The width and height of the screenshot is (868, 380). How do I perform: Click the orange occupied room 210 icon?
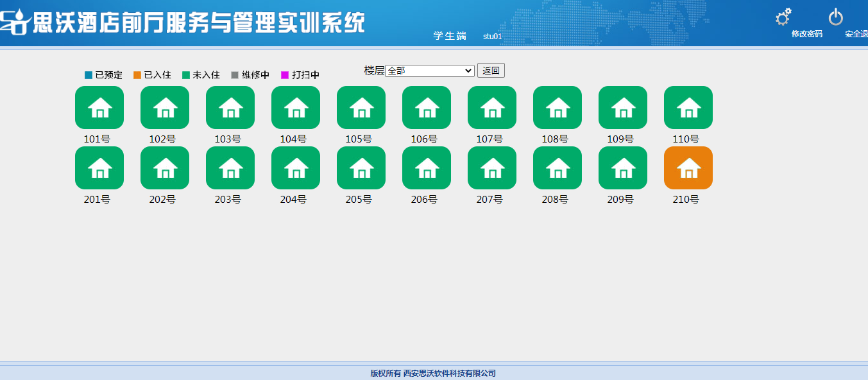688,168
